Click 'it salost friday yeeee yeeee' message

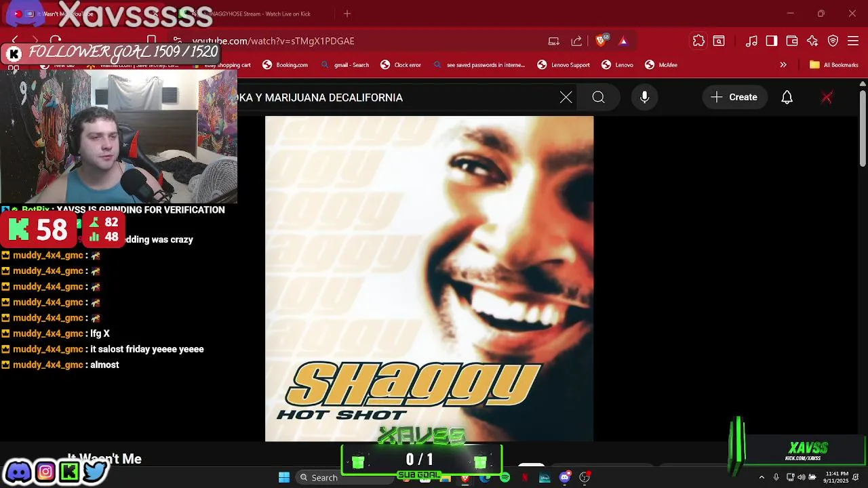tap(146, 349)
